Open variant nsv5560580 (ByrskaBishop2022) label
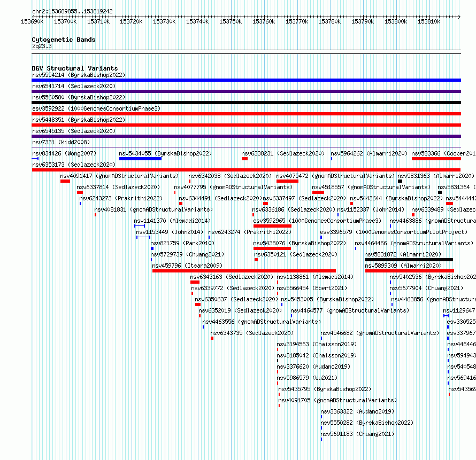The width and height of the screenshot is (476, 460). pos(79,97)
